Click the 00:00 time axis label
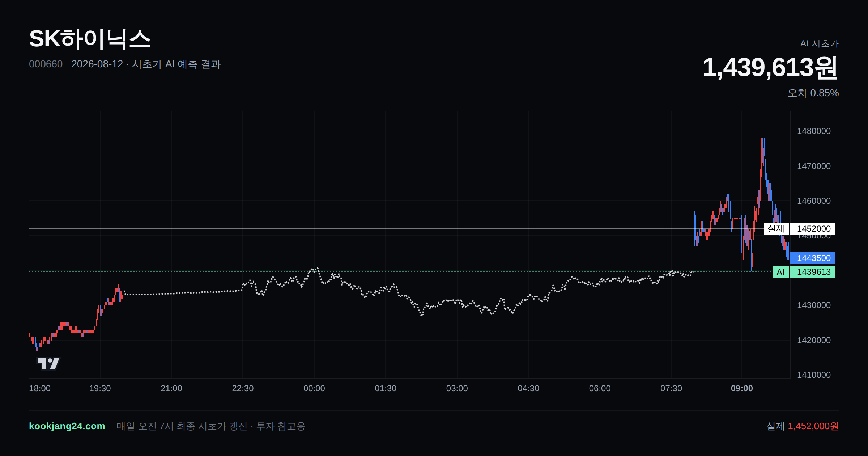Screen dimensions: 868x456 (314, 388)
